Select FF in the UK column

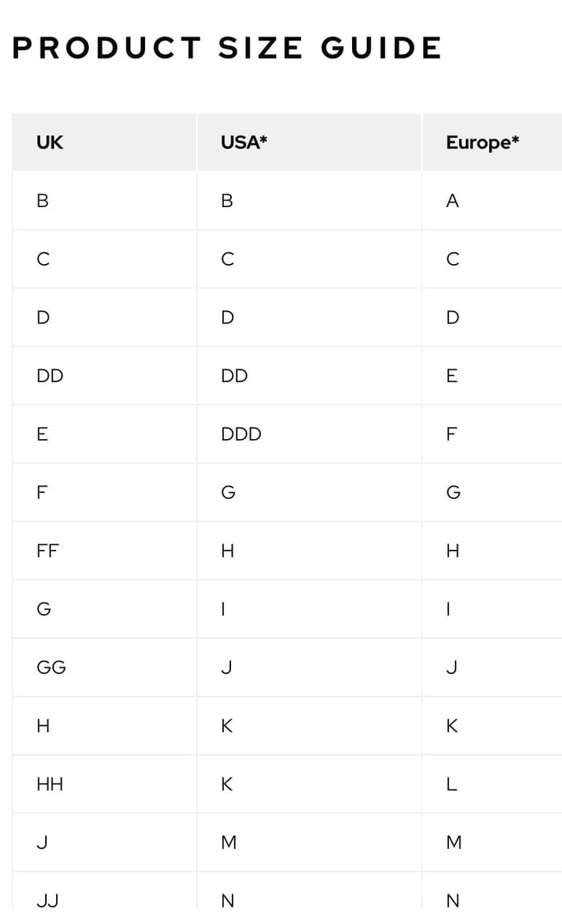[48, 551]
